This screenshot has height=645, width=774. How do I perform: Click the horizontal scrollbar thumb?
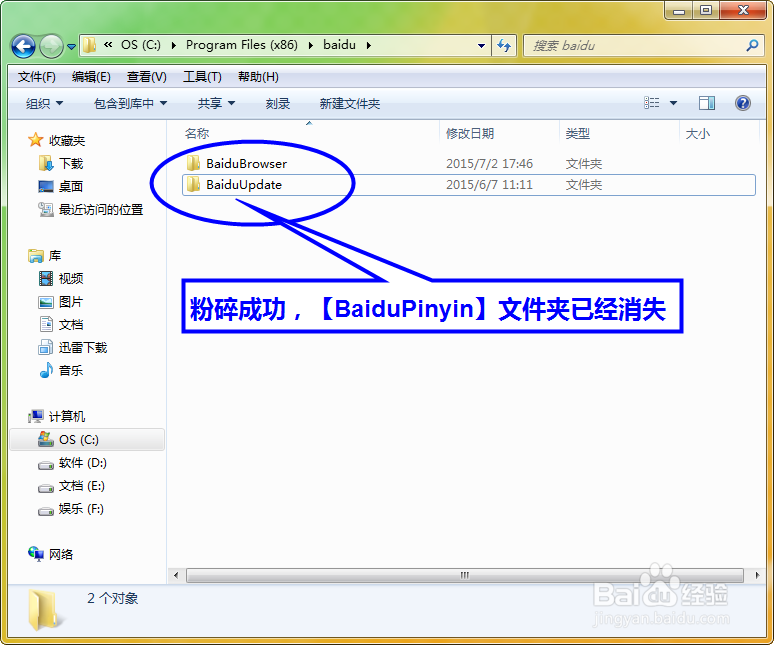[x=464, y=575]
